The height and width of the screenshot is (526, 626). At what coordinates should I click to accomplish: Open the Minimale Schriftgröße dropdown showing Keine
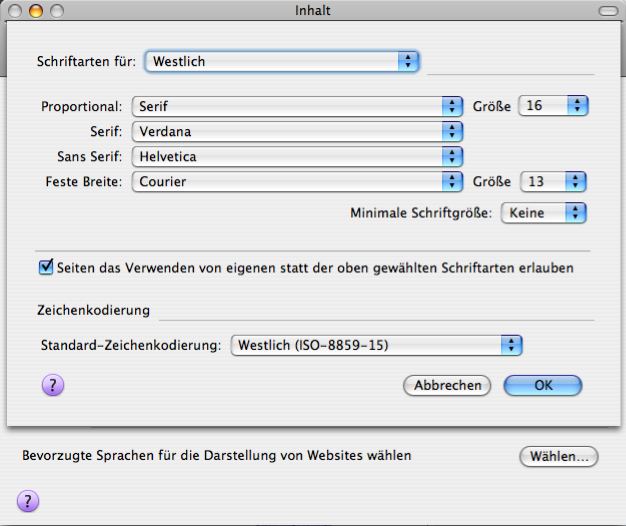[543, 213]
